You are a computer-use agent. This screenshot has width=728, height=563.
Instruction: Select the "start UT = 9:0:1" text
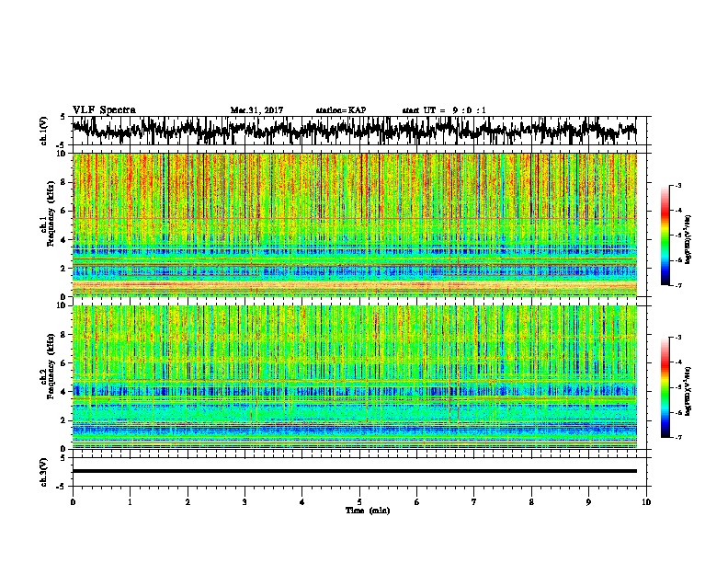click(444, 110)
